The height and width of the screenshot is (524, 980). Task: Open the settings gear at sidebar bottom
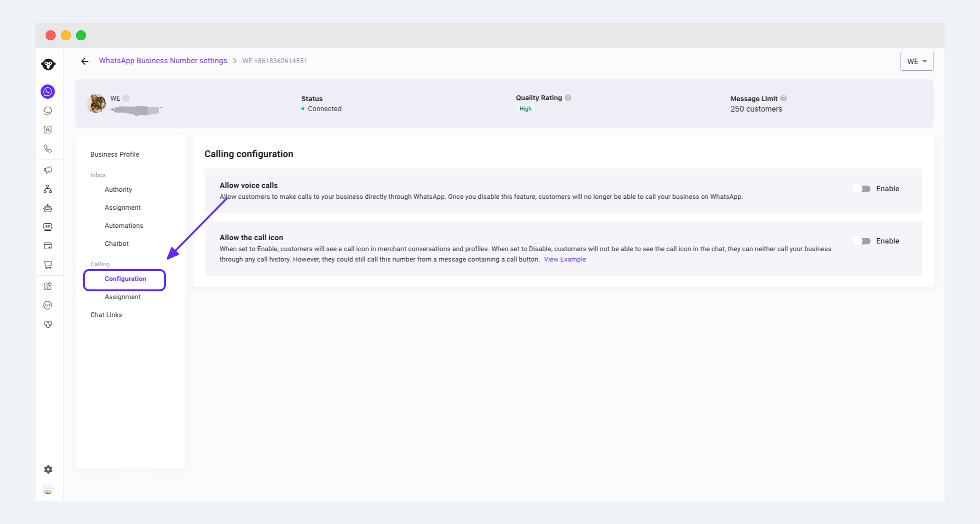pos(48,469)
